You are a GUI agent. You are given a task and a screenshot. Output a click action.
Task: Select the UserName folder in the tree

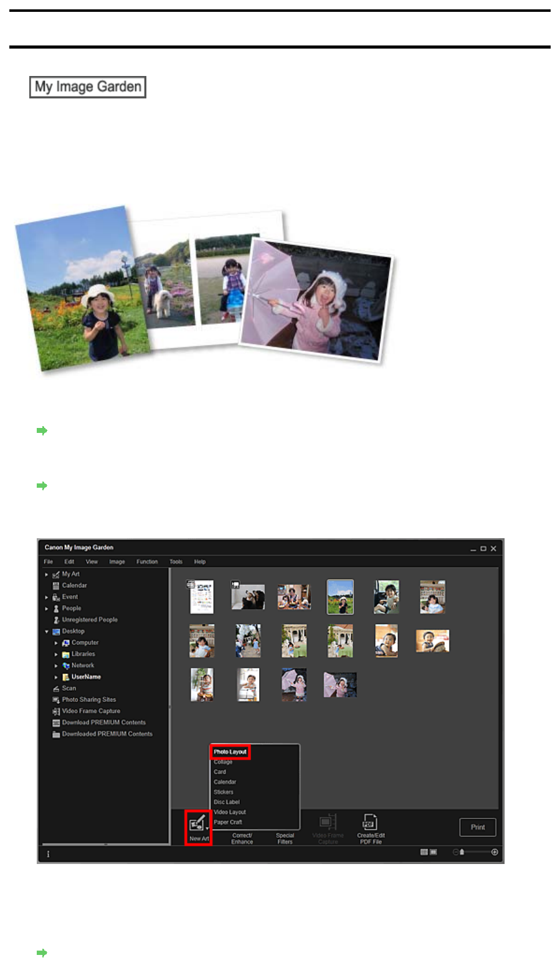pyautogui.click(x=86, y=677)
